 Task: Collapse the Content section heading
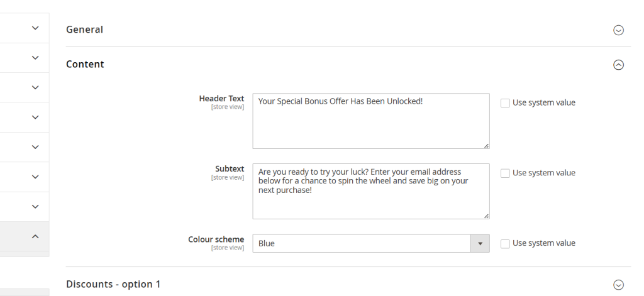(86, 64)
